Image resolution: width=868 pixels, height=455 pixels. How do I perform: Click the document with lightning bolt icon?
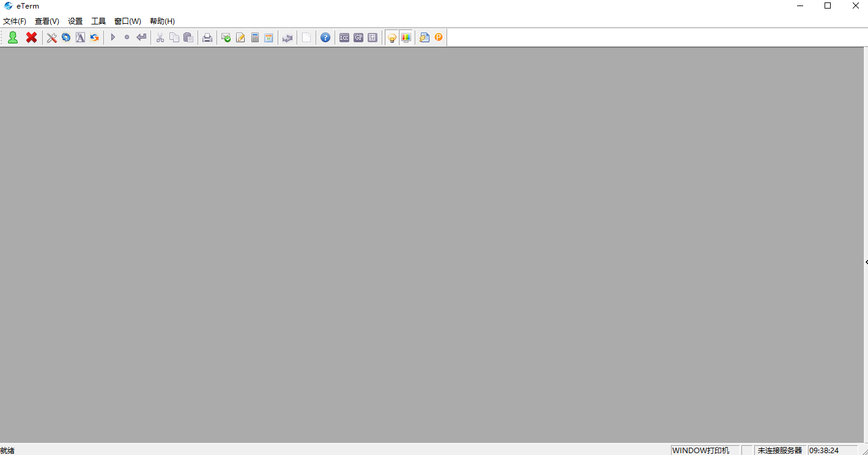[x=425, y=38]
